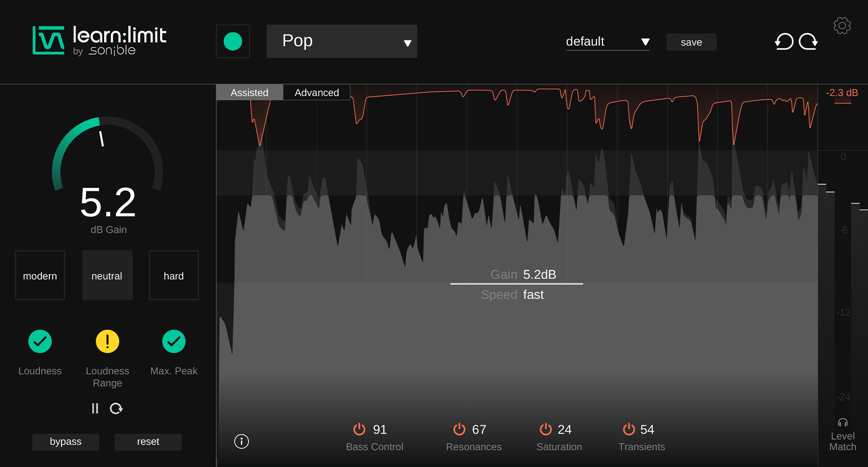Disable Transients power button
Image resolution: width=868 pixels, height=467 pixels.
[629, 430]
